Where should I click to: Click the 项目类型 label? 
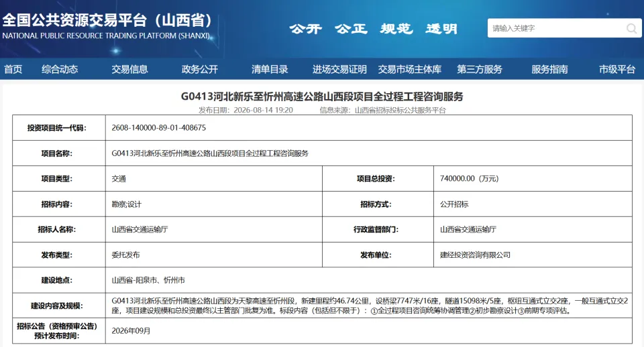[x=56, y=179]
